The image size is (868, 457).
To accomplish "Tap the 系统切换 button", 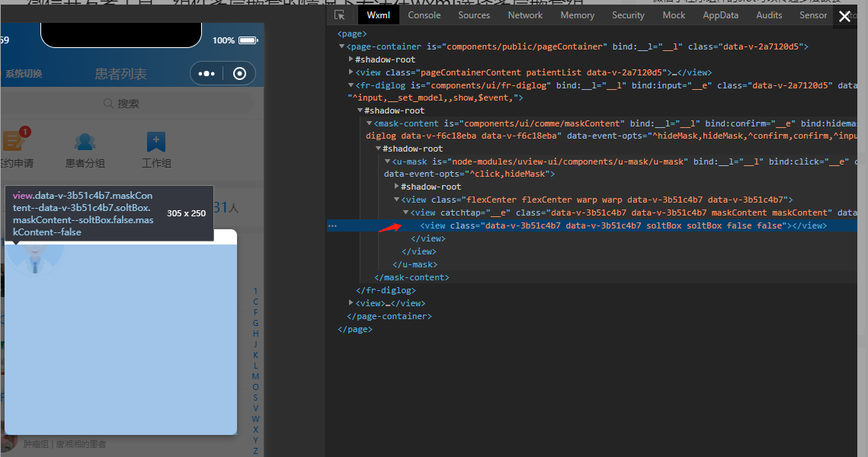I will (24, 74).
